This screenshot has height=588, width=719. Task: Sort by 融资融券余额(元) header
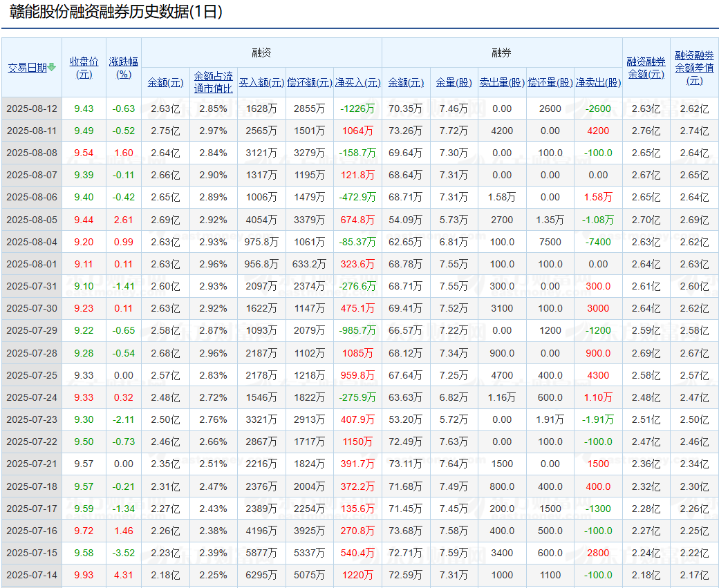(x=646, y=68)
